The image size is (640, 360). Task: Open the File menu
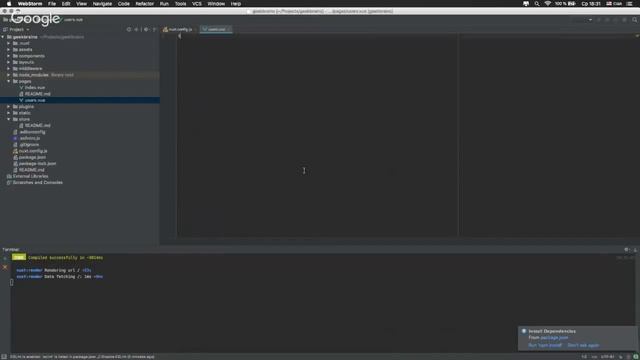click(x=52, y=4)
